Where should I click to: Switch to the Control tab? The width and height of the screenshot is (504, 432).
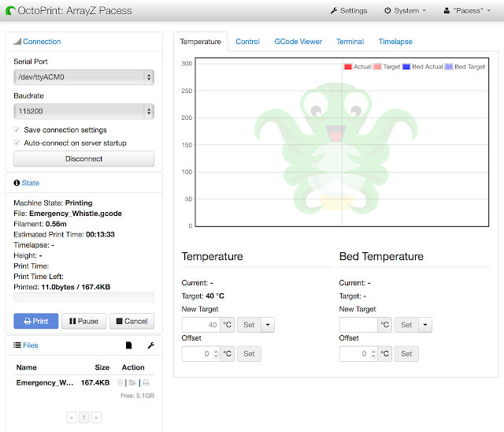247,42
